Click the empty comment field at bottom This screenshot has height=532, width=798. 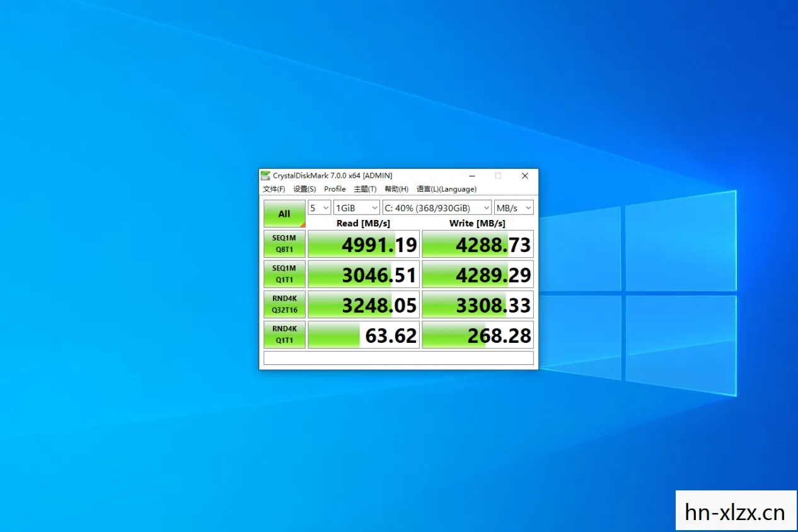pyautogui.click(x=398, y=358)
